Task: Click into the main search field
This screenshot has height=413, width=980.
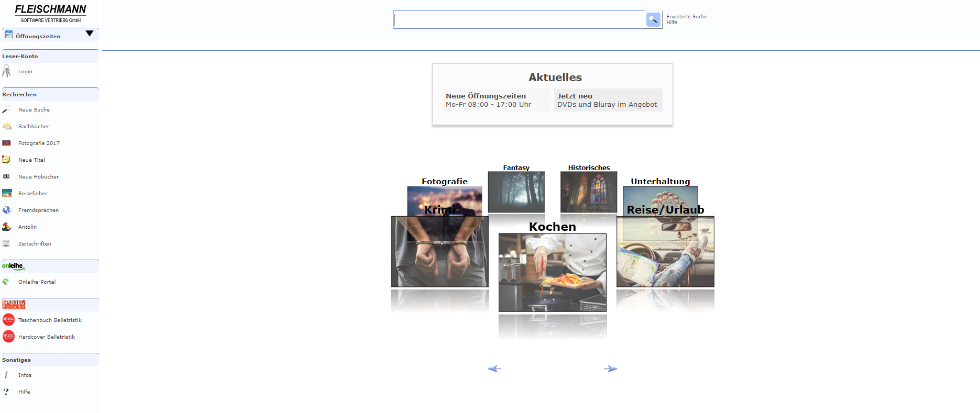Action: click(x=519, y=19)
